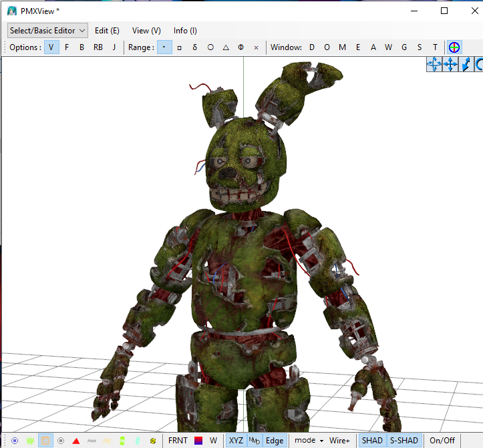Click the On/Off button
Screen dimensions: 483x448
(x=442, y=441)
